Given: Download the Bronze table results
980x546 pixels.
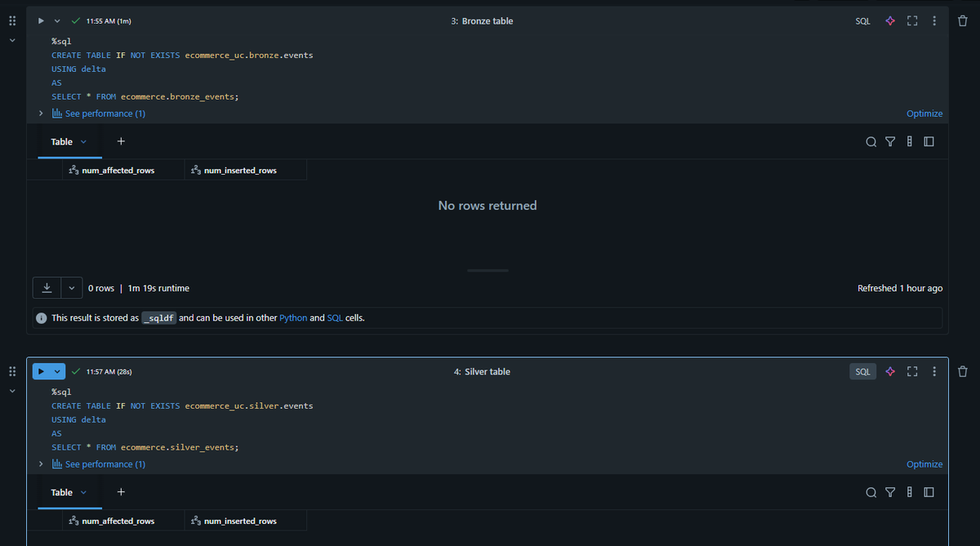Looking at the screenshot, I should coord(47,288).
